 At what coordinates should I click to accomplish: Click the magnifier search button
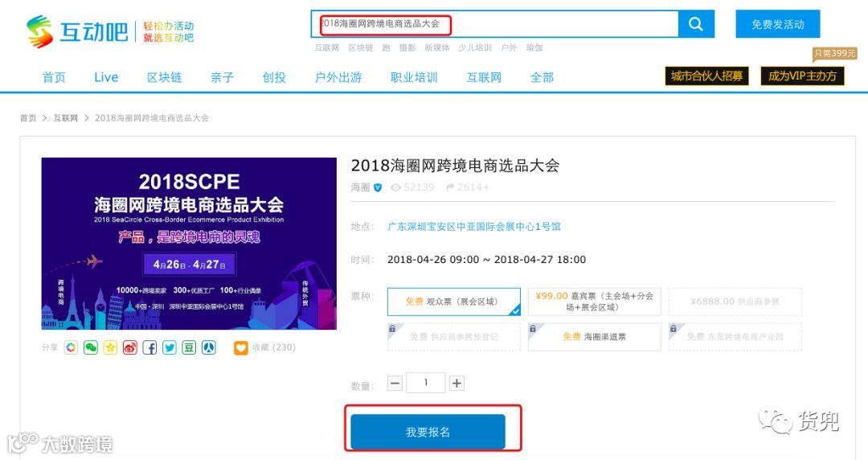696,24
